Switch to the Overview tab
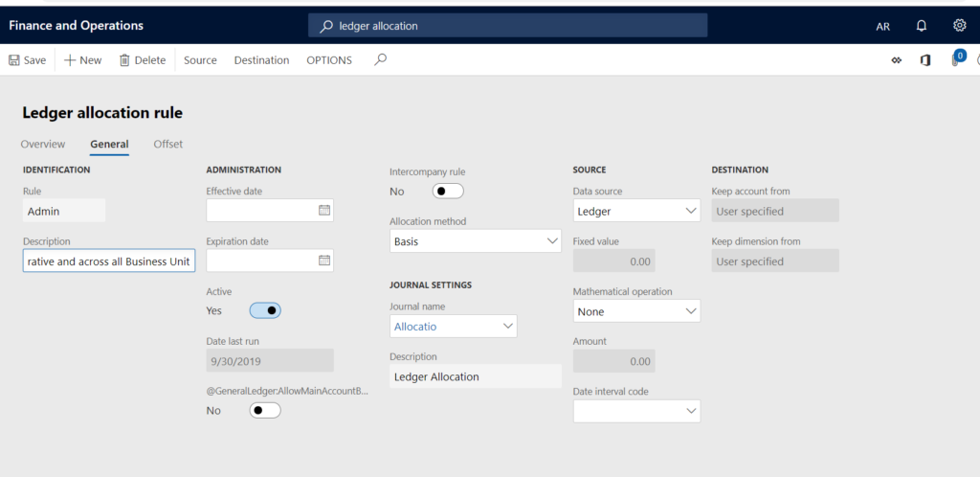The width and height of the screenshot is (980, 477). (x=43, y=145)
